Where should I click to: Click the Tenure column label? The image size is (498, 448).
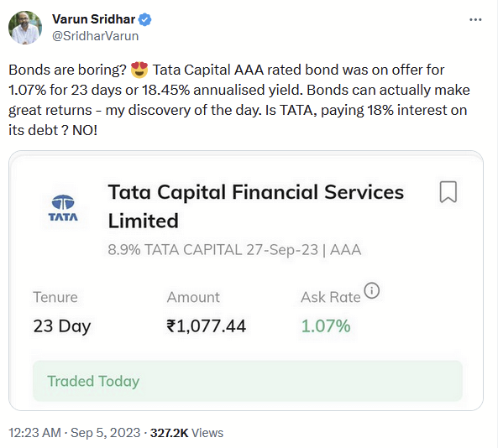click(55, 297)
